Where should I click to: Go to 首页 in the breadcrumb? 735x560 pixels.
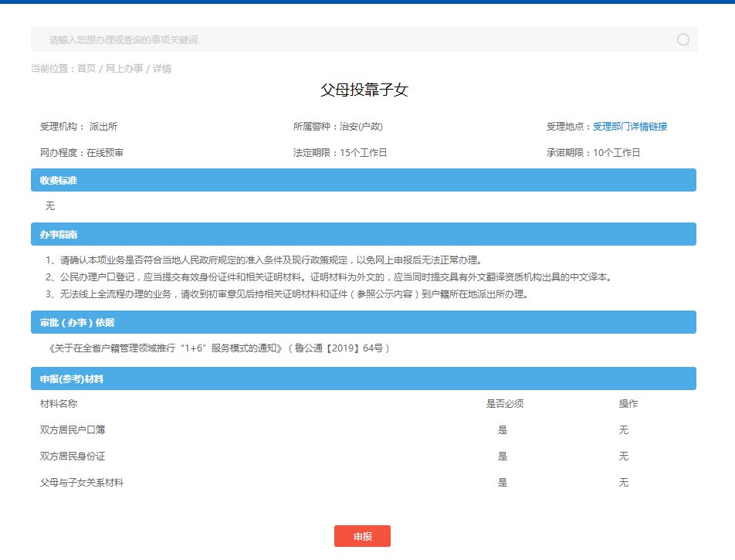(86, 69)
